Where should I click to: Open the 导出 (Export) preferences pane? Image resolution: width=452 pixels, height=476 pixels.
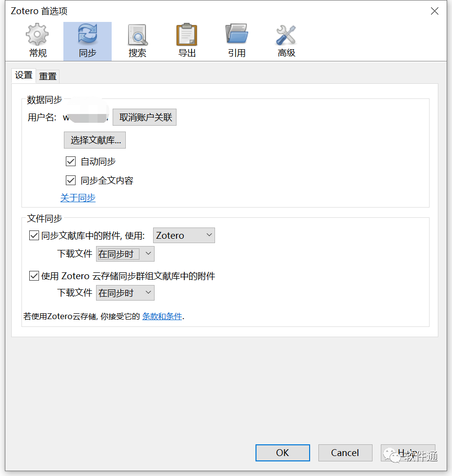[187, 41]
